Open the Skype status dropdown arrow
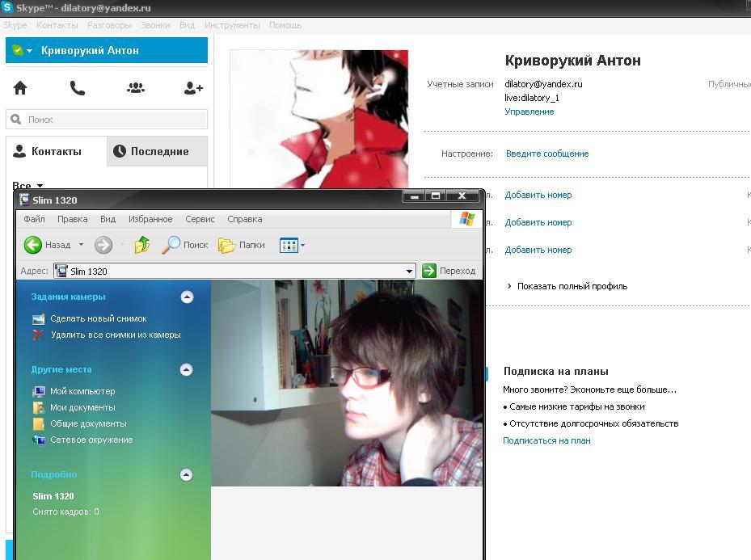 point(30,50)
